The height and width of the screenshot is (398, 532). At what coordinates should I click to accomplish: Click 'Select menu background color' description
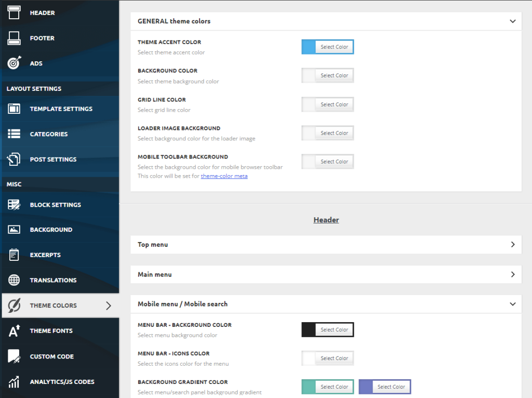177,335
